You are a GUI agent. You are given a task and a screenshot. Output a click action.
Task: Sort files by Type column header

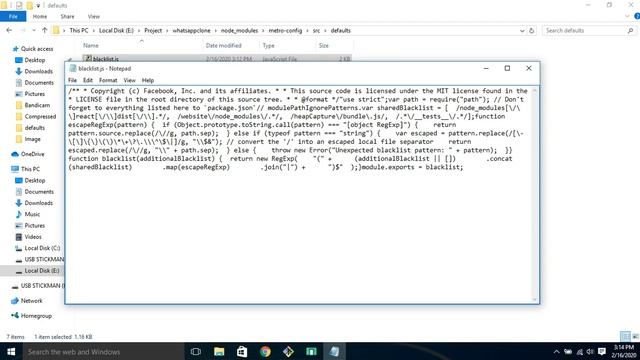[269, 45]
